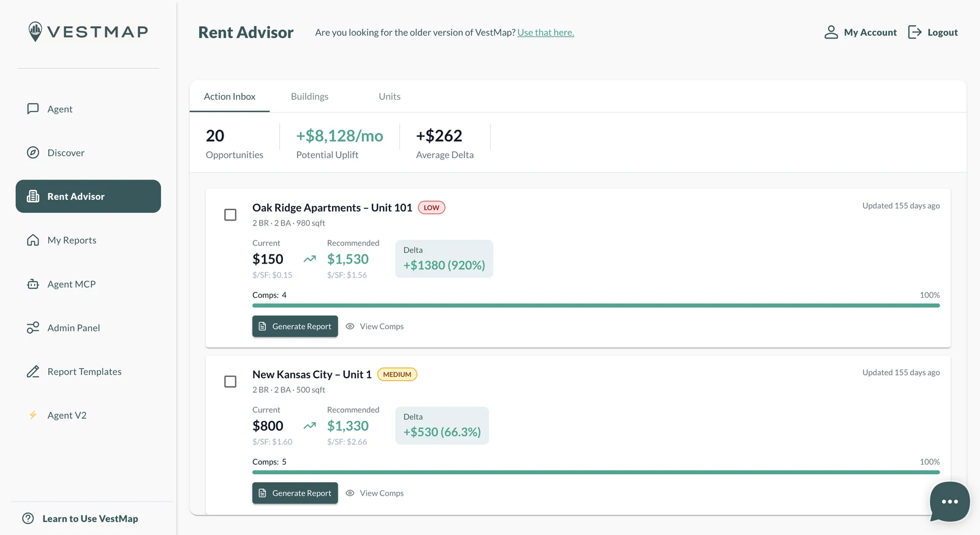Click the current rent $150
This screenshot has width=980, height=535.
[268, 259]
